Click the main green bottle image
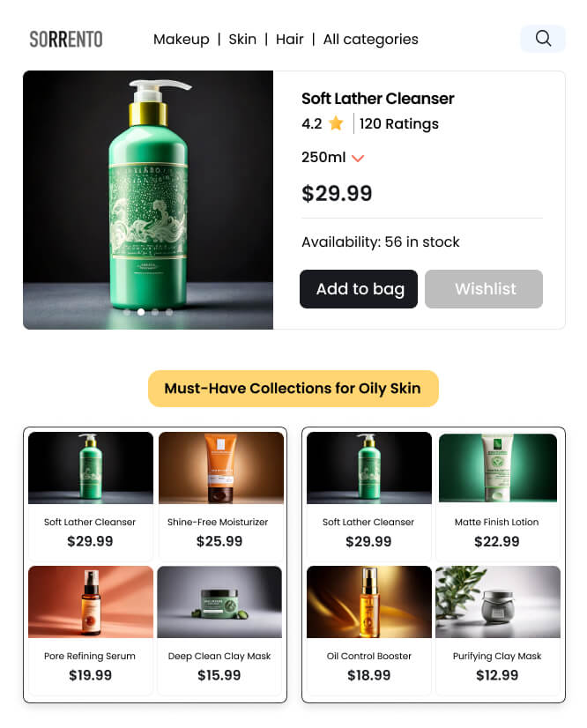 148,200
